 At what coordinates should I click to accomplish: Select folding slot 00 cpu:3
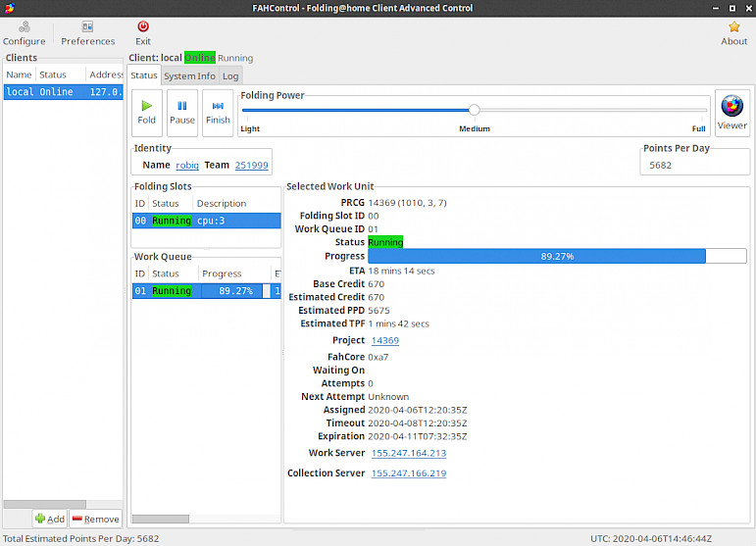click(206, 221)
